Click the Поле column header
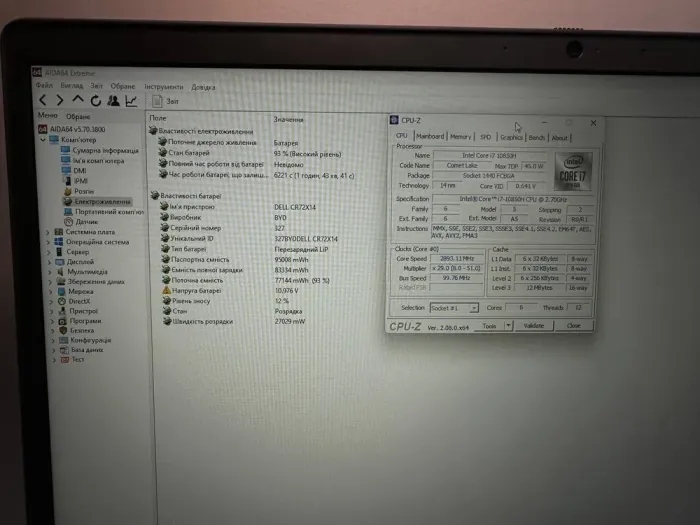 point(158,118)
